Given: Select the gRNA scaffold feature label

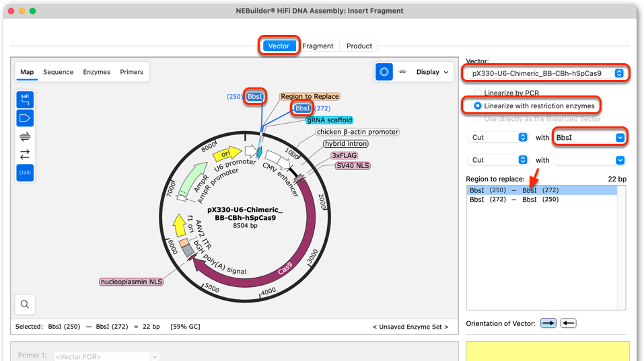Looking at the screenshot, I should (329, 120).
